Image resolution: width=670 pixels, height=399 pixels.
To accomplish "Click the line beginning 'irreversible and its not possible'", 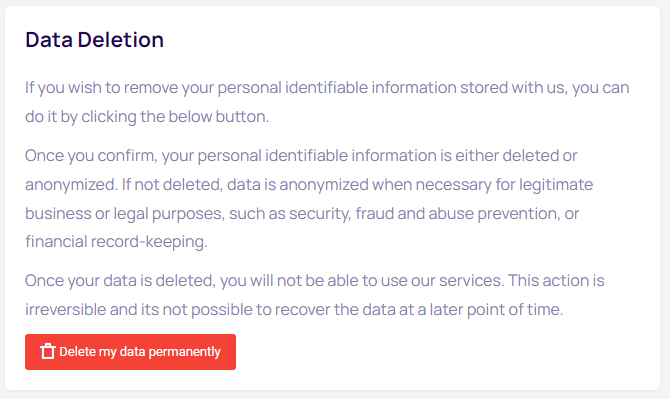I will pyautogui.click(x=294, y=310).
